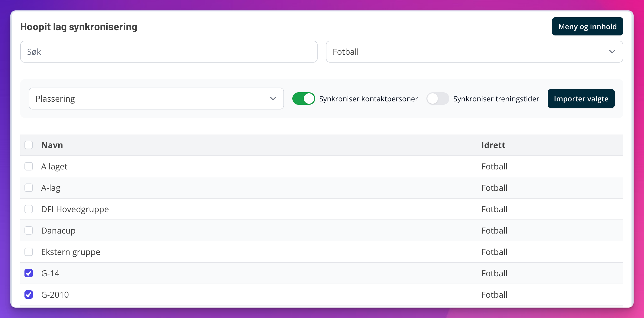Disable Synkroniser kontaktpersoner toggle
644x318 pixels.
coord(303,99)
